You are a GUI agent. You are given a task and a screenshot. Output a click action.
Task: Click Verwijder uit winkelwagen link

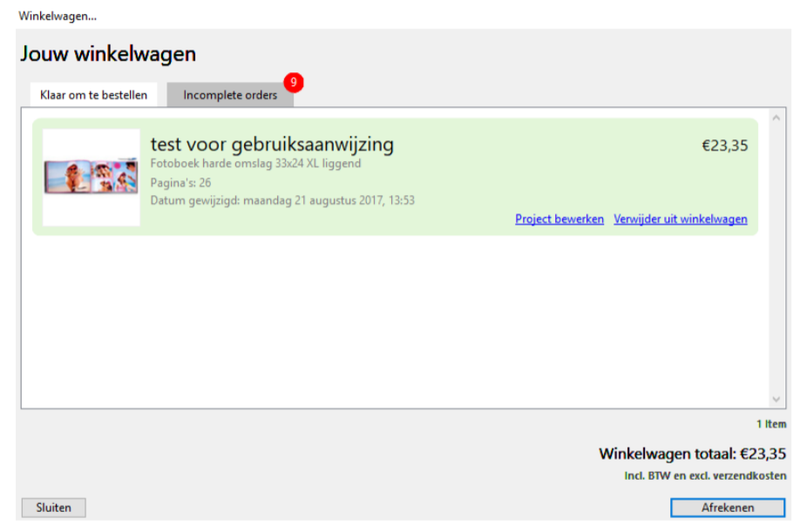tap(680, 219)
